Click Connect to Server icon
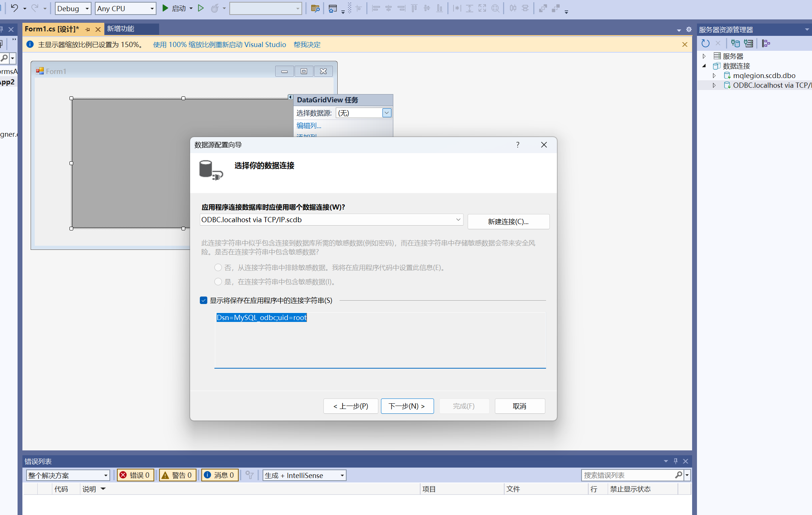812x515 pixels. 749,43
